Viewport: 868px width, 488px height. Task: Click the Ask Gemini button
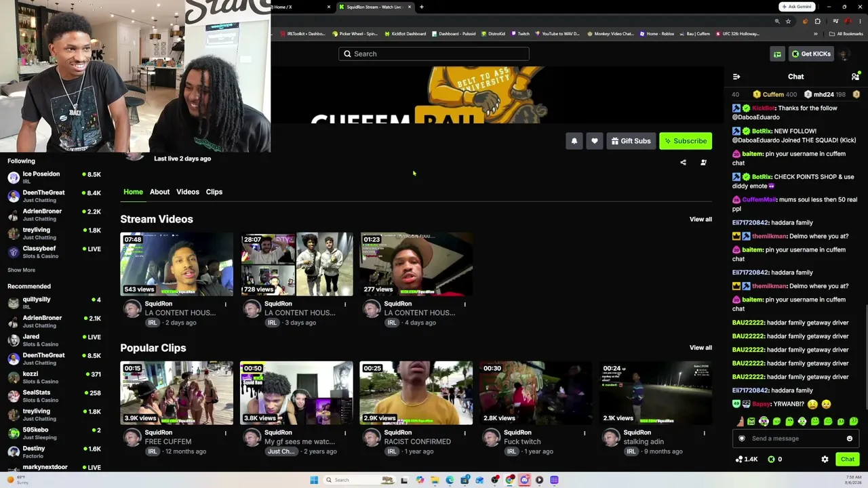pos(796,7)
